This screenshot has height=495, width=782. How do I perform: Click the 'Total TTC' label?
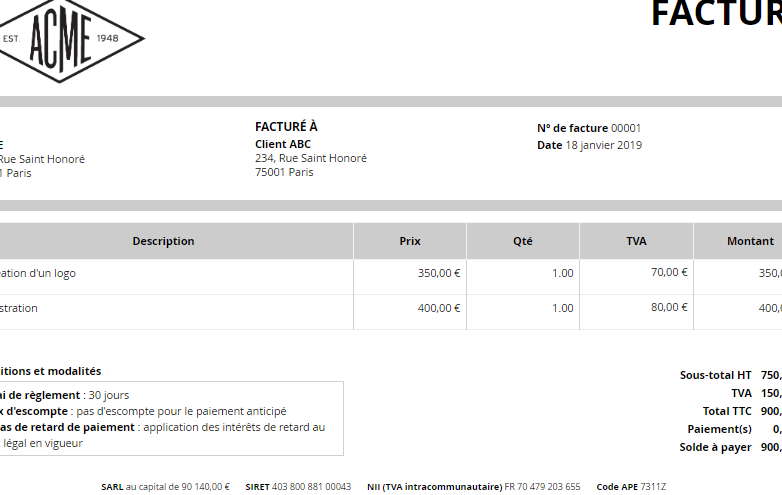click(x=727, y=411)
